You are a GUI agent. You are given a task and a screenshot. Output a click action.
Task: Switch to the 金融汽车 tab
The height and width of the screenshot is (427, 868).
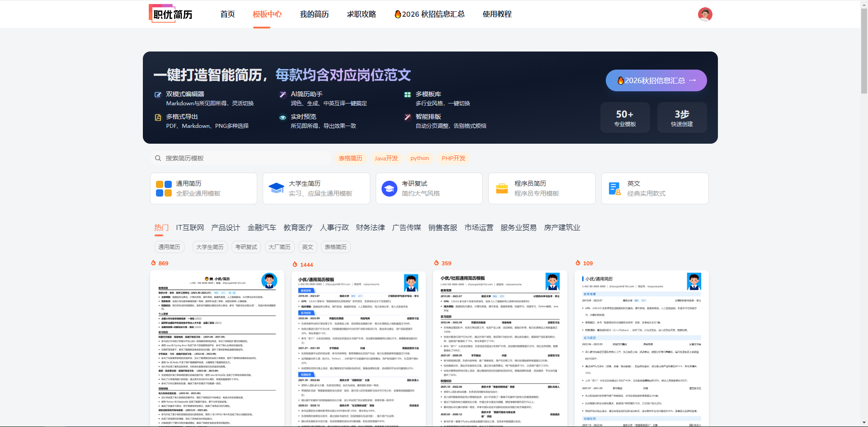pos(262,228)
